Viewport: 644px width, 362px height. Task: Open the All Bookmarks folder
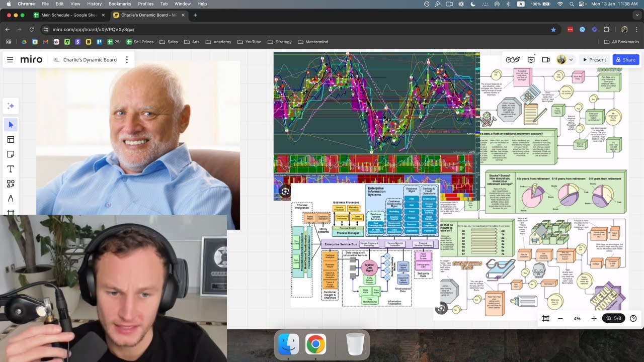pyautogui.click(x=620, y=42)
